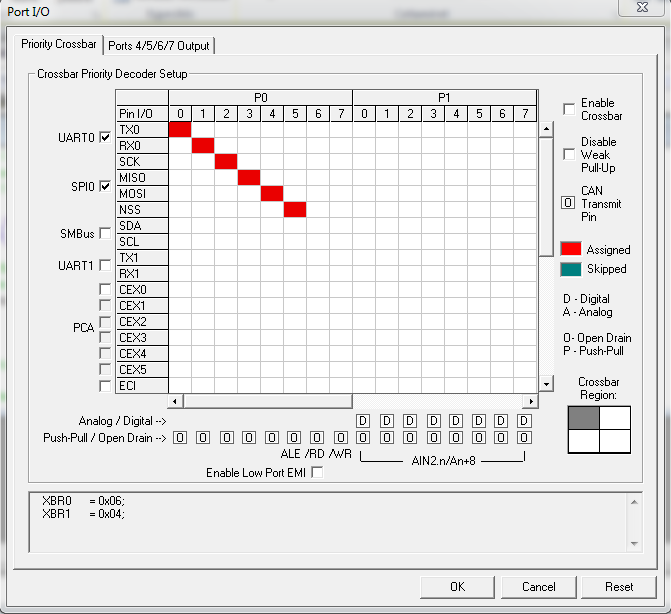Check the CEX5 PCA checkbox
The width and height of the screenshot is (671, 614).
[x=105, y=369]
